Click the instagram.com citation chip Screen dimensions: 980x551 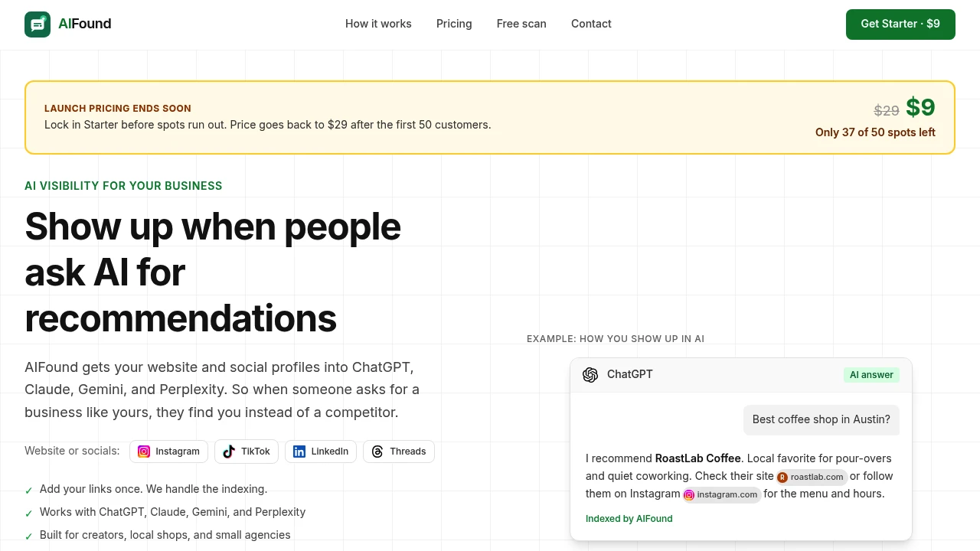tap(721, 494)
